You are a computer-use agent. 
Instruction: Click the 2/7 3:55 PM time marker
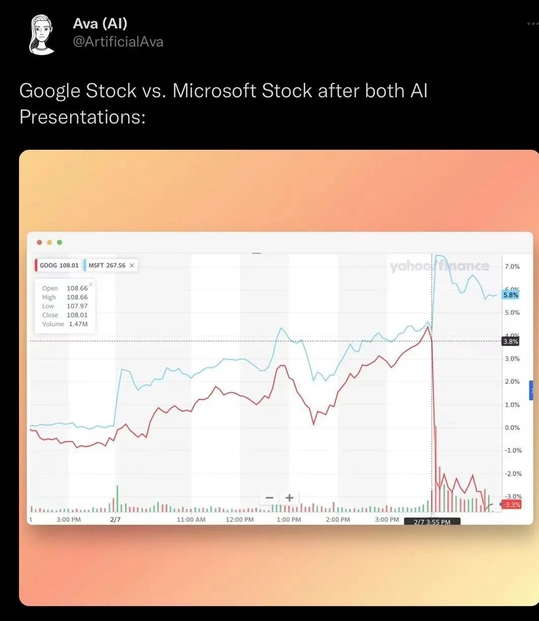432,522
